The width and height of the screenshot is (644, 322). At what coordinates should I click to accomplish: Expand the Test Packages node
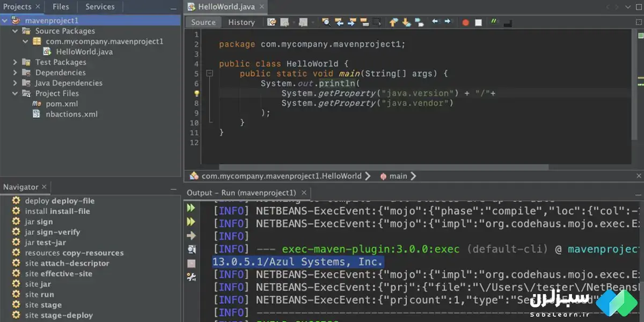[x=16, y=62]
